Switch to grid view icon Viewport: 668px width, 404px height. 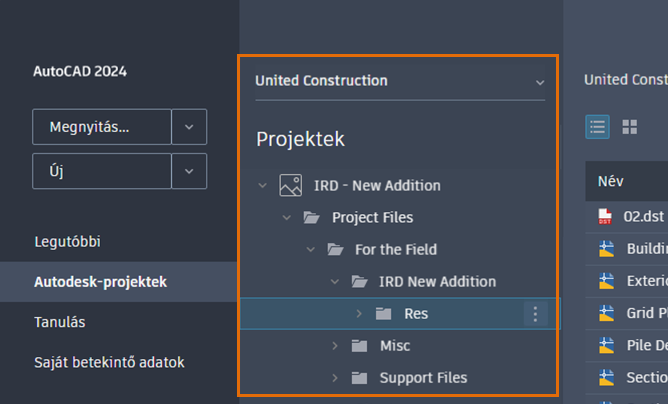pos(630,126)
